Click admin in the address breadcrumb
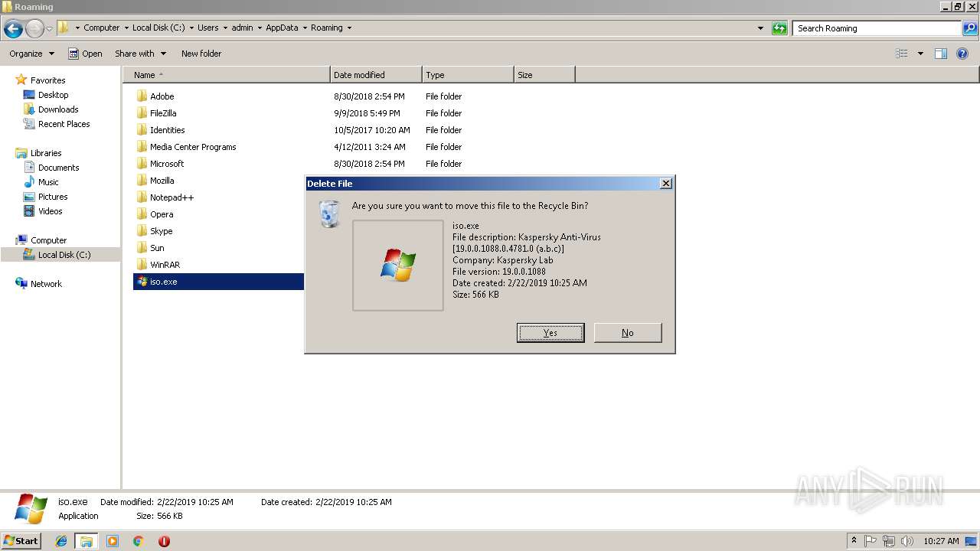 click(x=242, y=28)
